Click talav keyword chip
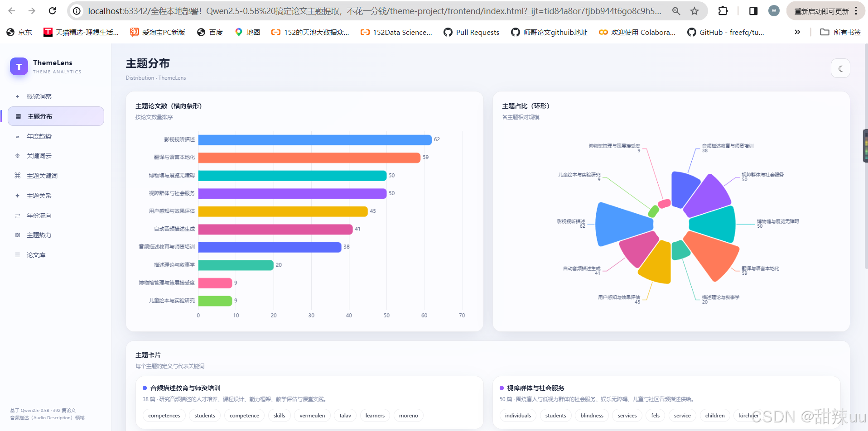This screenshot has width=868, height=431. pos(345,416)
